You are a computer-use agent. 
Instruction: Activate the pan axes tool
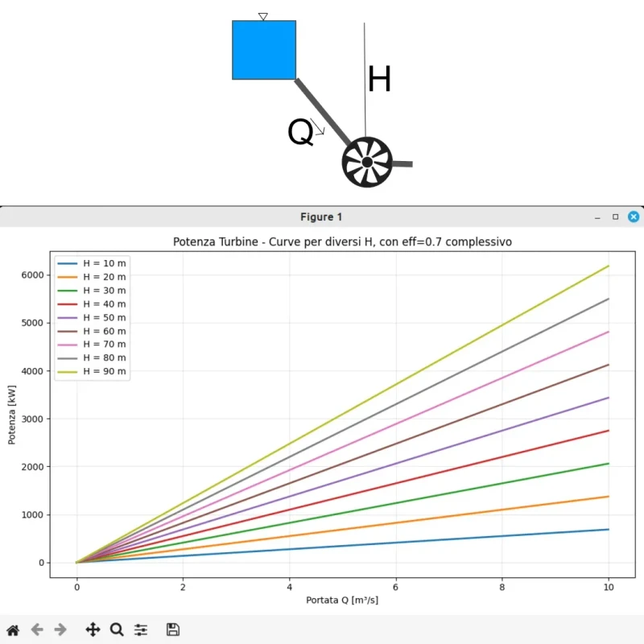pyautogui.click(x=93, y=630)
